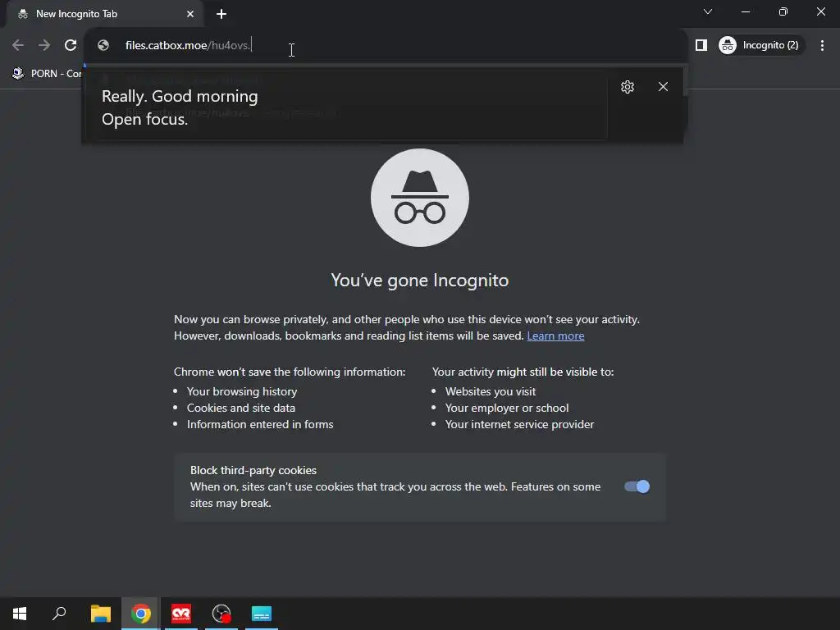Image resolution: width=840 pixels, height=630 pixels.
Task: Click the globe site info icon
Action: (x=103, y=46)
